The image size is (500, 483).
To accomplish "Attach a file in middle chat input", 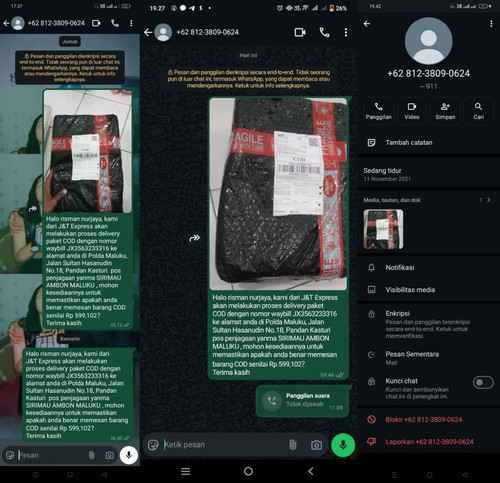I will pos(292,445).
